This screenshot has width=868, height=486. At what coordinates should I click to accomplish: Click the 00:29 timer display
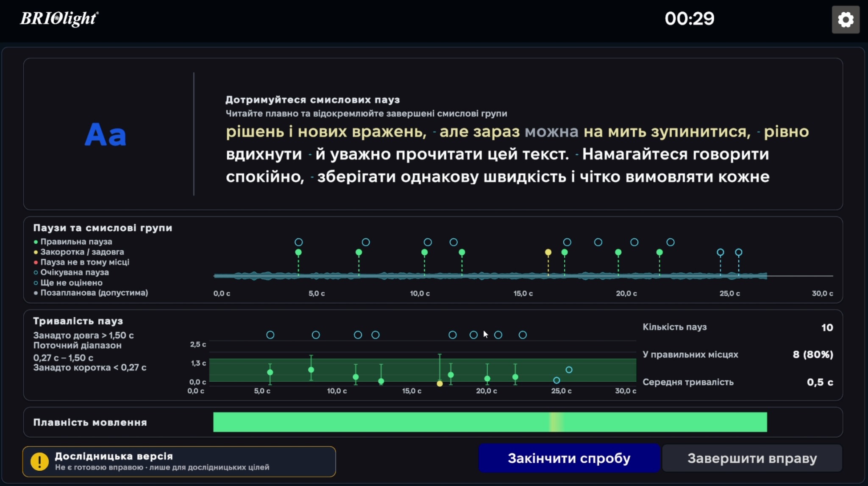[x=690, y=19]
